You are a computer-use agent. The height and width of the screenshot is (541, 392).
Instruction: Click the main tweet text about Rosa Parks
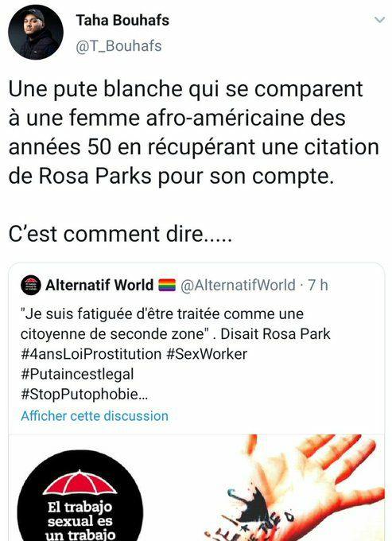click(x=193, y=133)
